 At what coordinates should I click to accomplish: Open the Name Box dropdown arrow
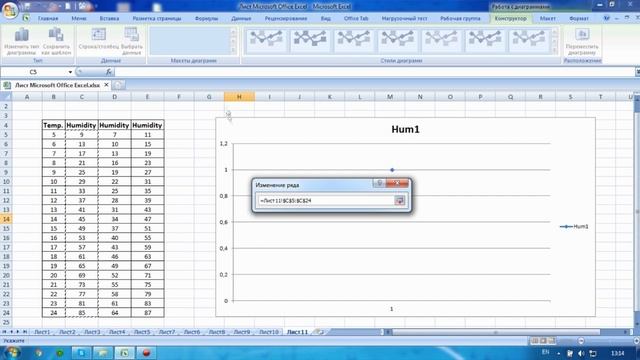pyautogui.click(x=70, y=72)
